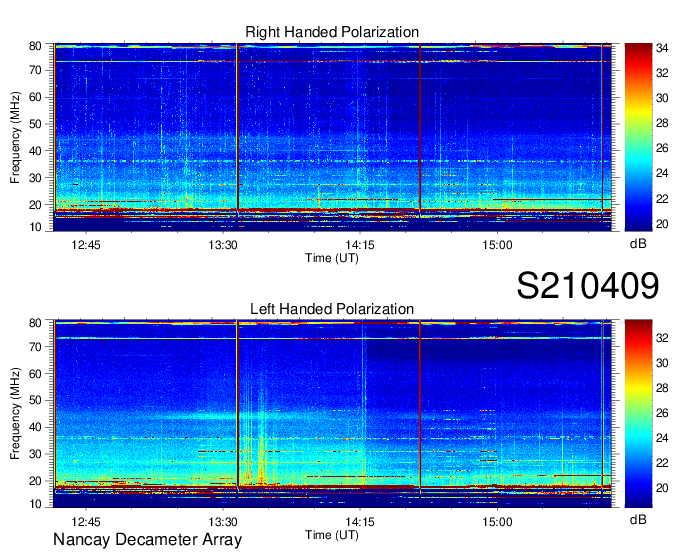The width and height of the screenshot is (680, 552).
Task: Click the 30 MHz tick of the Left Handed plot
Action: click(x=35, y=454)
